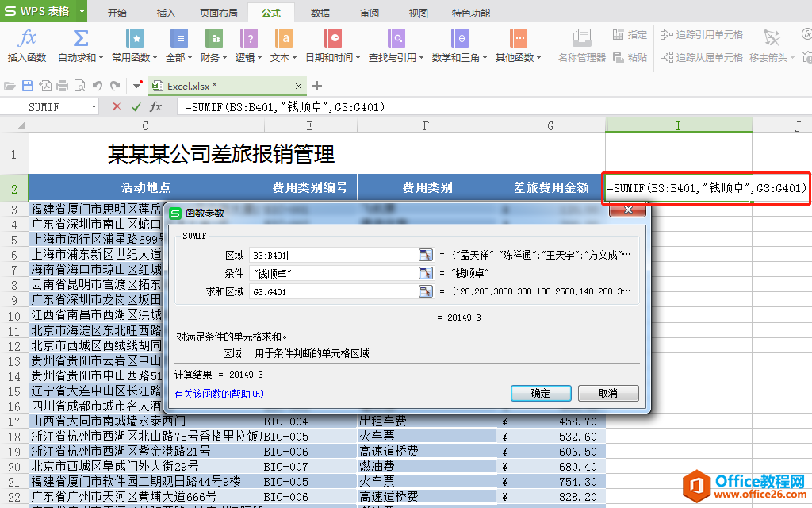Open the 数据 ribbon tab
This screenshot has width=812, height=508.
pyautogui.click(x=320, y=13)
